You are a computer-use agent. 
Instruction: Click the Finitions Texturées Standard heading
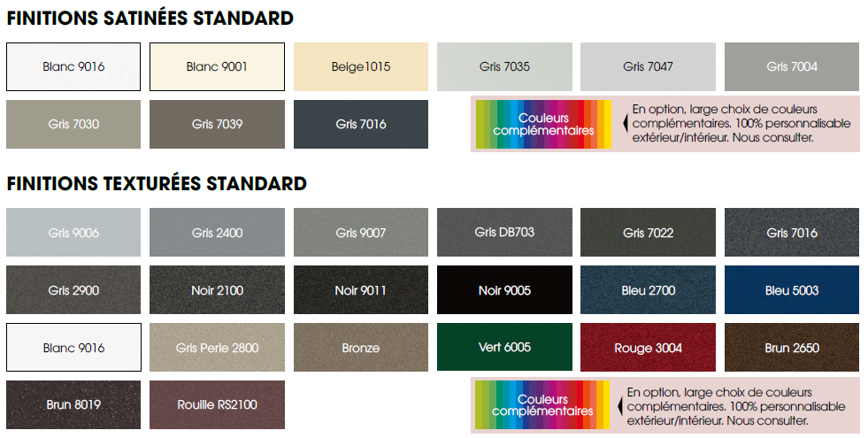(157, 184)
